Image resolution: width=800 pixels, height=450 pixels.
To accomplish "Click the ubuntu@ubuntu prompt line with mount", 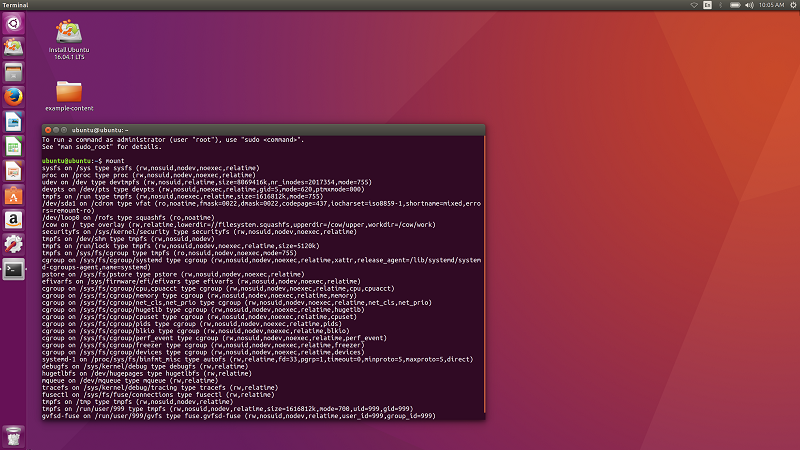I will pyautogui.click(x=83, y=161).
